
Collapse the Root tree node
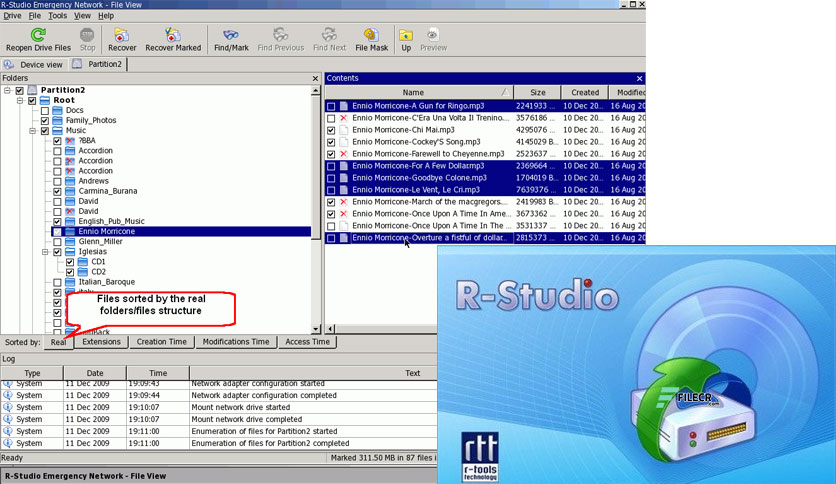point(20,101)
